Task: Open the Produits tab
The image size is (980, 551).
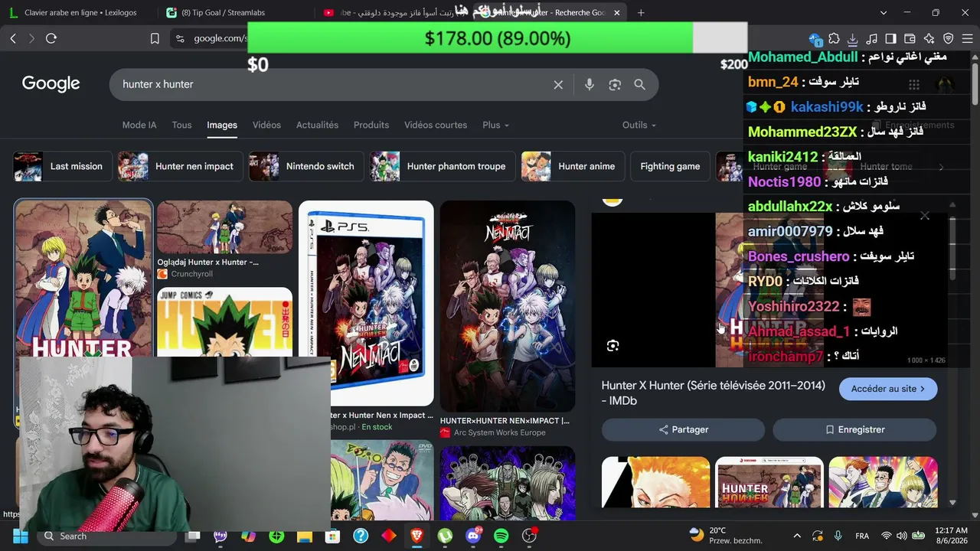Action: (x=371, y=125)
